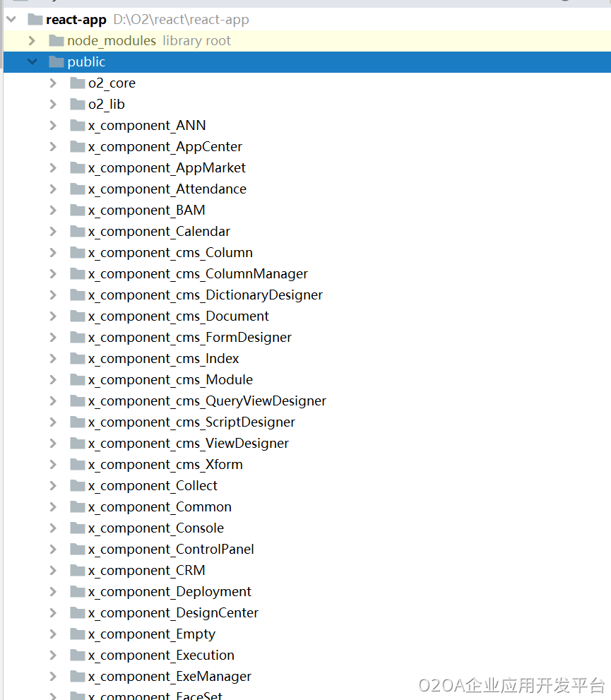Image resolution: width=611 pixels, height=700 pixels.
Task: Click the x_component_ANN folder icon
Action: point(77,126)
